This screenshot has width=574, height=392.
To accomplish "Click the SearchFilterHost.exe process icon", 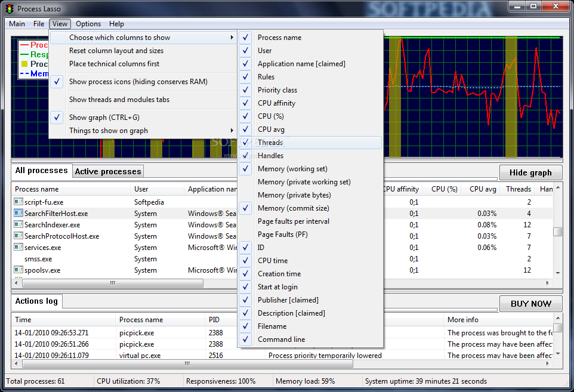I will [18, 214].
